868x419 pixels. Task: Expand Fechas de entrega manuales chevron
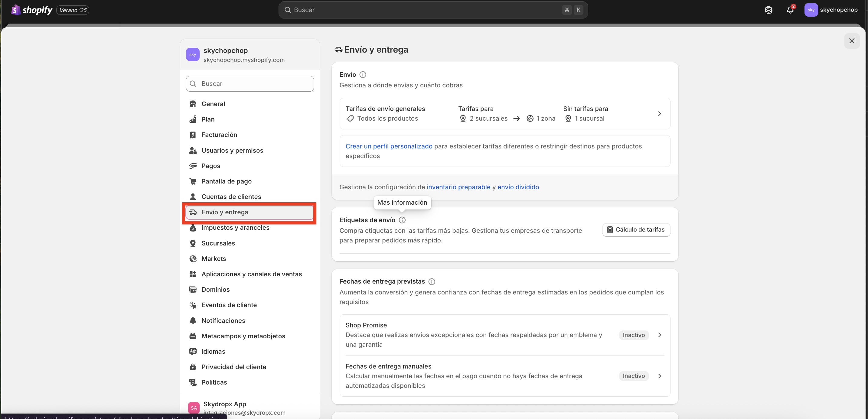pos(659,376)
